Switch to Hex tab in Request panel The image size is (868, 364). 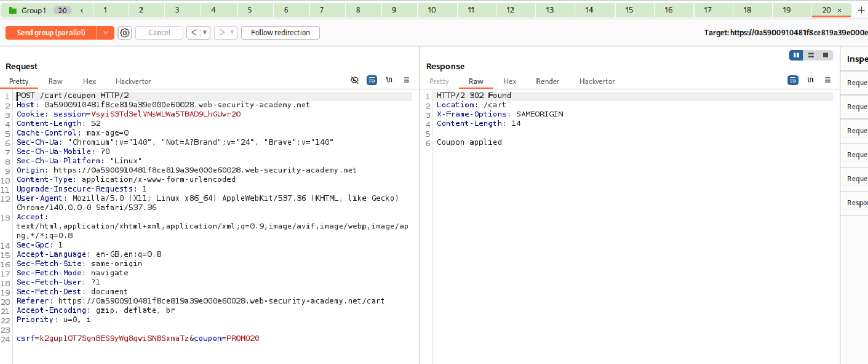[89, 82]
